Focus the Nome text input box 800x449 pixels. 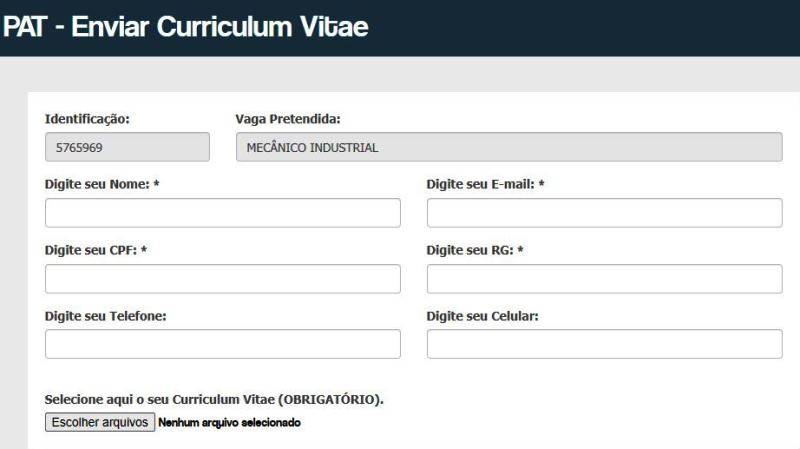click(222, 213)
